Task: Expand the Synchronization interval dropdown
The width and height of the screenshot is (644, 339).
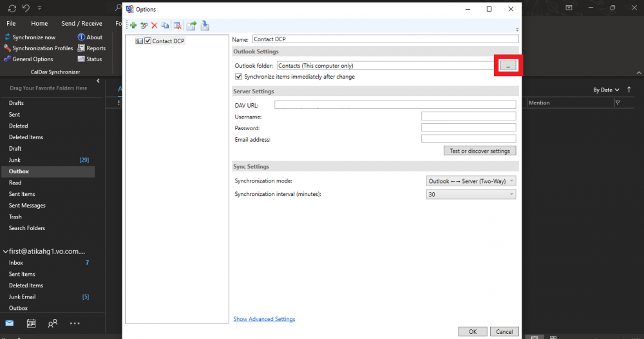Action: [x=471, y=194]
